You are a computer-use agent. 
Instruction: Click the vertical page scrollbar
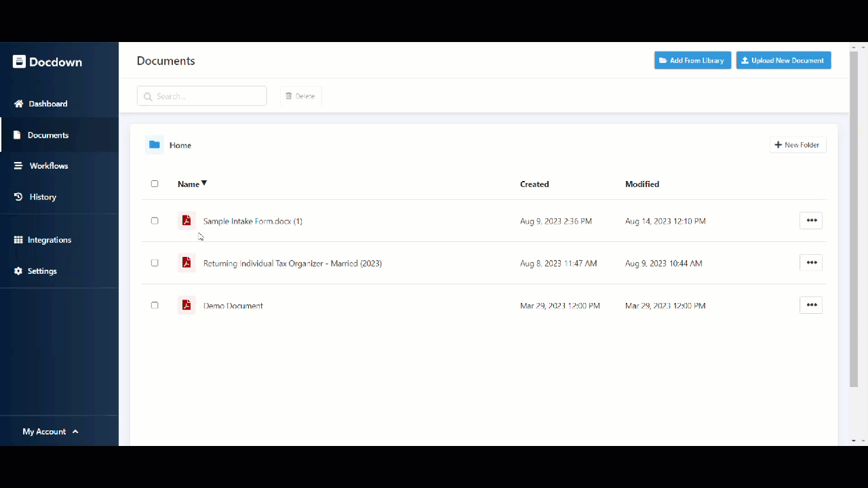[x=853, y=217]
